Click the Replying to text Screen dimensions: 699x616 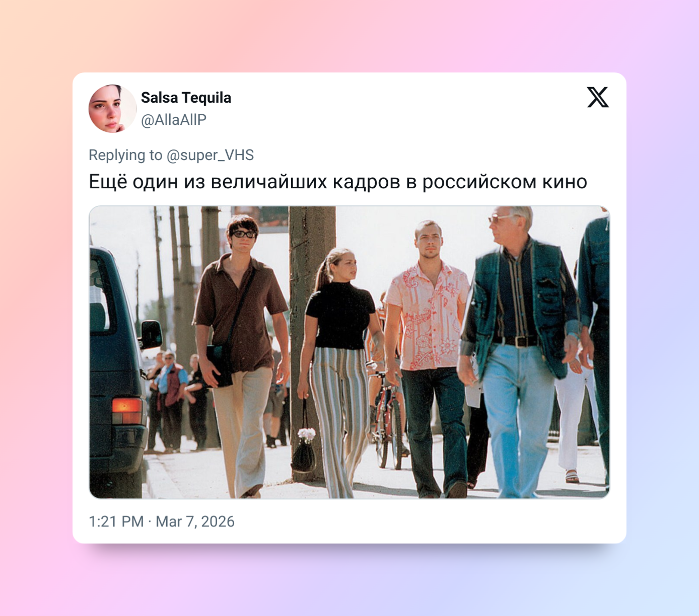(125, 155)
